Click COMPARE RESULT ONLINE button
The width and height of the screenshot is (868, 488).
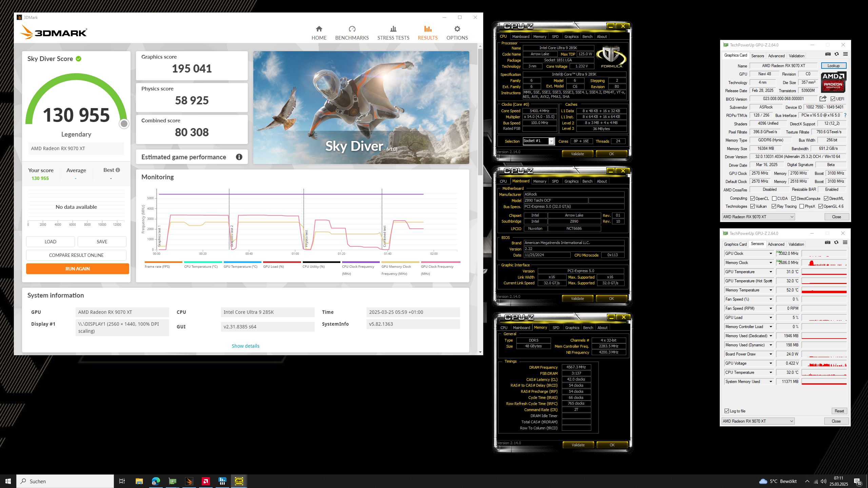(76, 255)
